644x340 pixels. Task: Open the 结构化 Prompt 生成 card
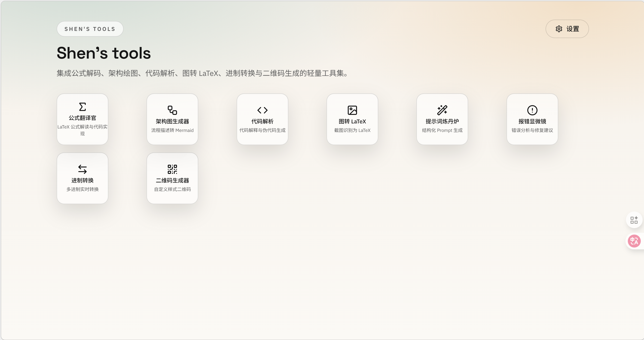[x=442, y=130]
